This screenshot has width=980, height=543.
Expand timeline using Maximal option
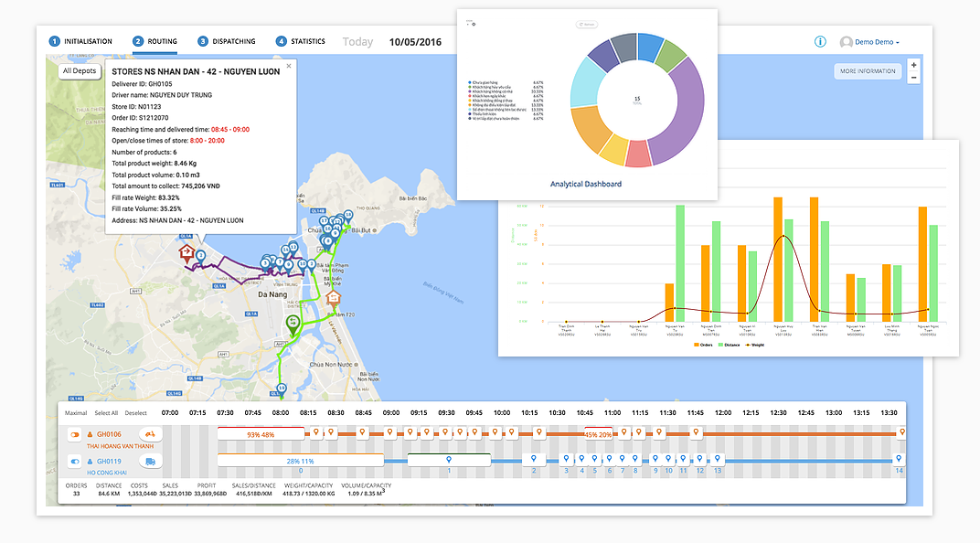76,413
